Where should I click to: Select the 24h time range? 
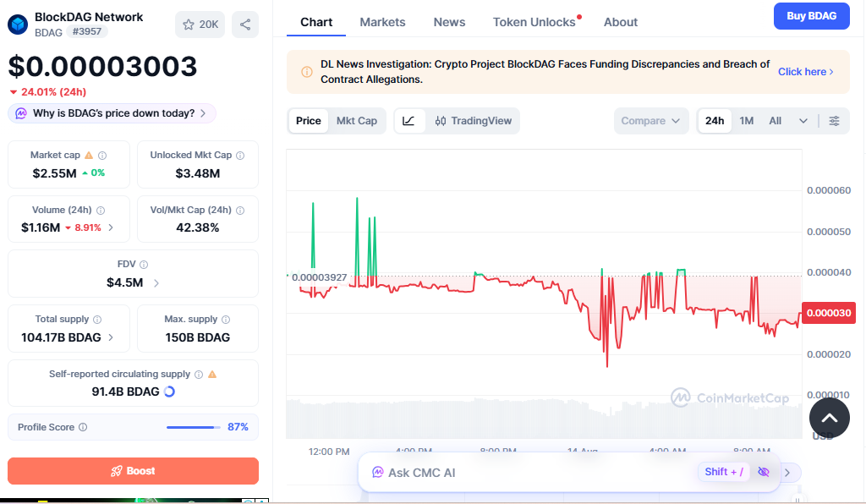pos(715,121)
